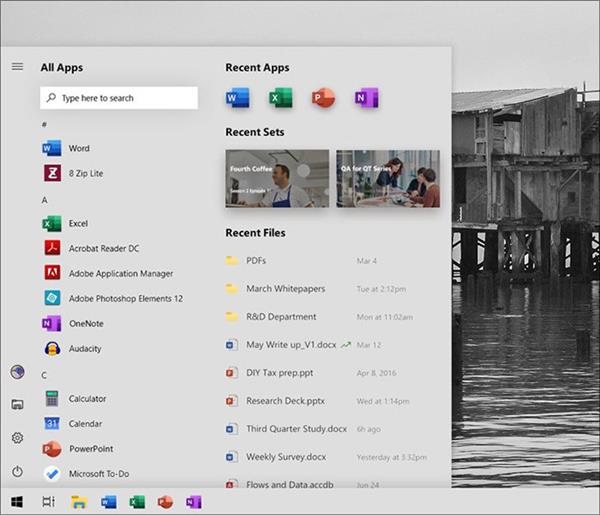The image size is (600, 515).
Task: Launch Excel from Recent Apps row
Action: point(280,98)
